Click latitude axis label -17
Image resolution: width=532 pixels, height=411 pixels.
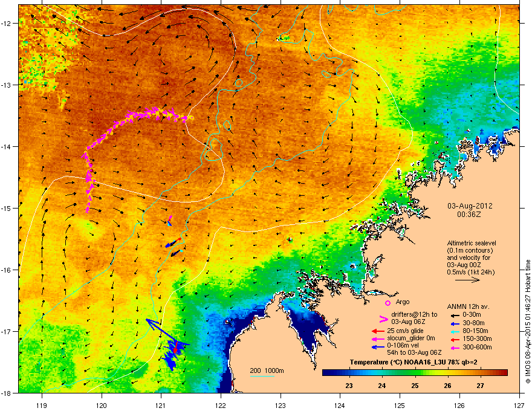click(7, 331)
